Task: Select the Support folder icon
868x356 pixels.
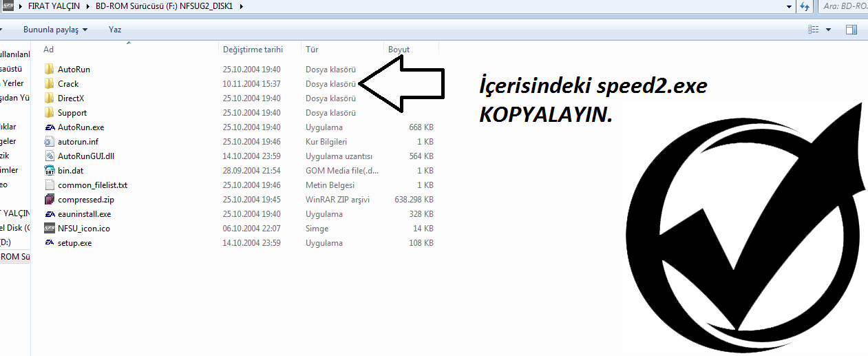Action: 49,112
